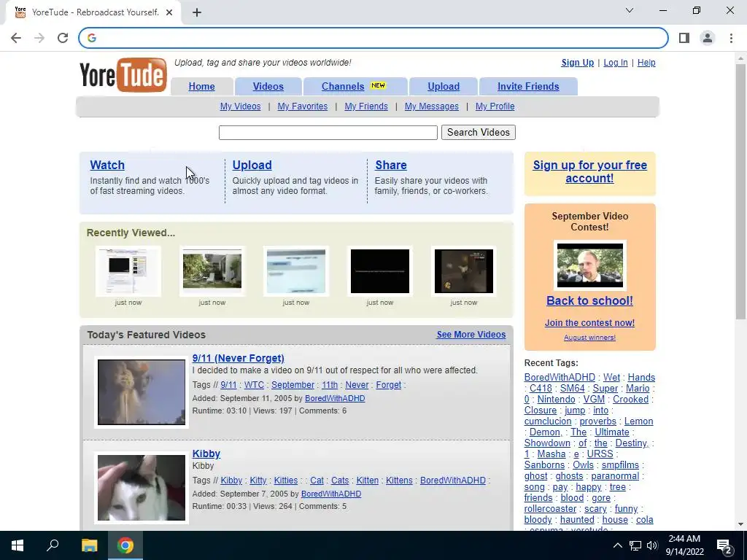Click Sign up for your free account
Image resolution: width=747 pixels, height=560 pixels.
[589, 171]
